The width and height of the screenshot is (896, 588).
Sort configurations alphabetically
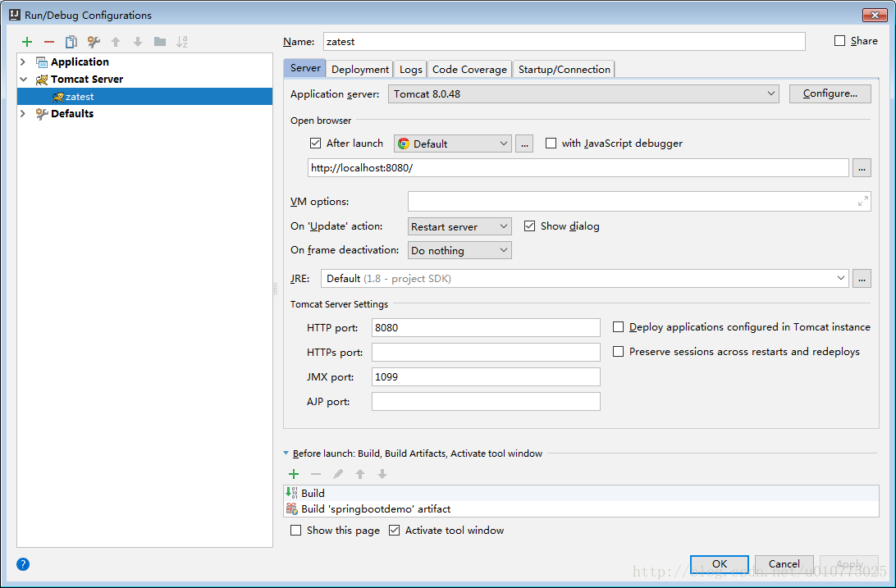pos(181,42)
